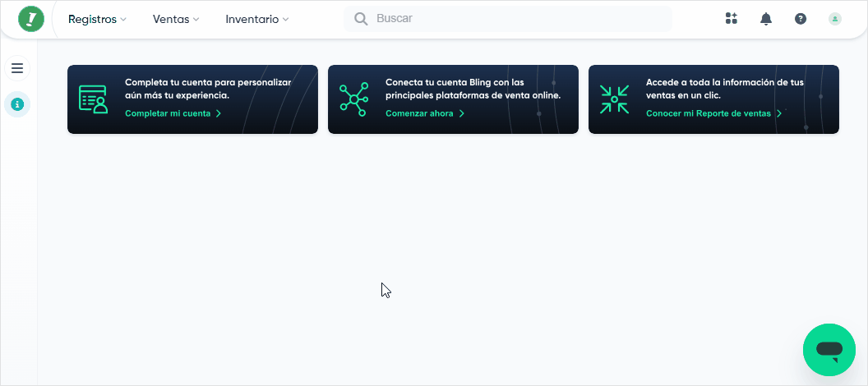This screenshot has height=386, width=868.
Task: Open the apps grid icon
Action: (732, 19)
